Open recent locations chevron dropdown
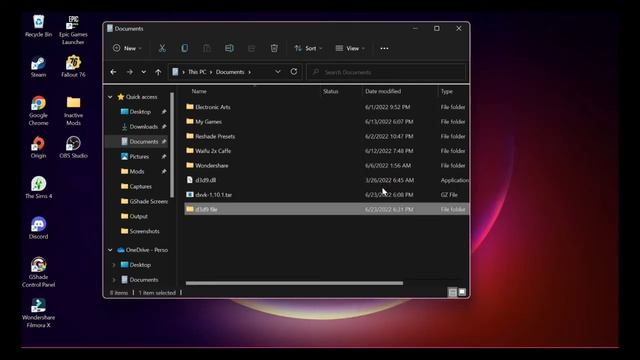Screen dimensions: 640x360 pyautogui.click(x=144, y=72)
